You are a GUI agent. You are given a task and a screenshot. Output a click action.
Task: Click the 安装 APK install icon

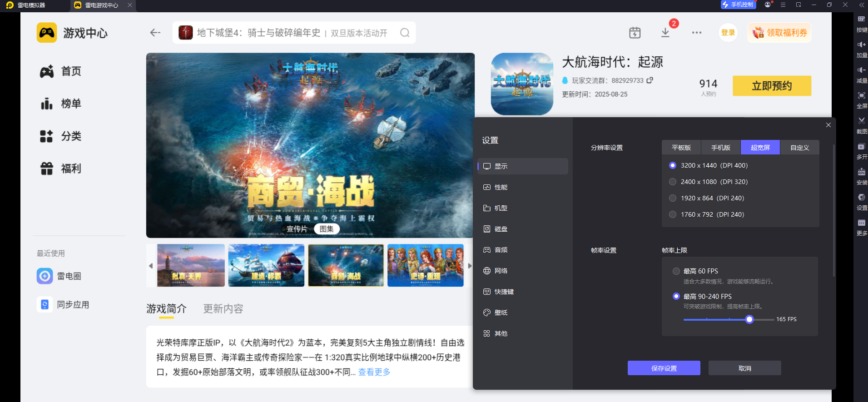coord(861,172)
